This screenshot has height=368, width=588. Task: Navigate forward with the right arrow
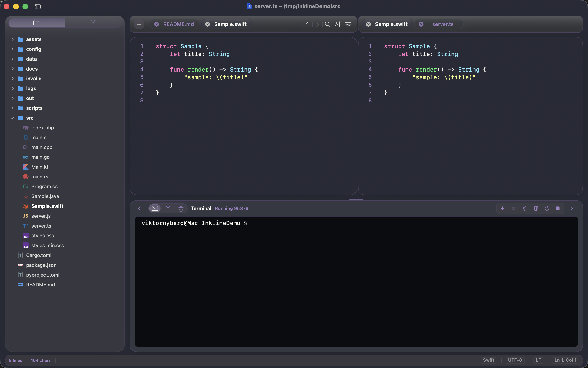[x=317, y=24]
